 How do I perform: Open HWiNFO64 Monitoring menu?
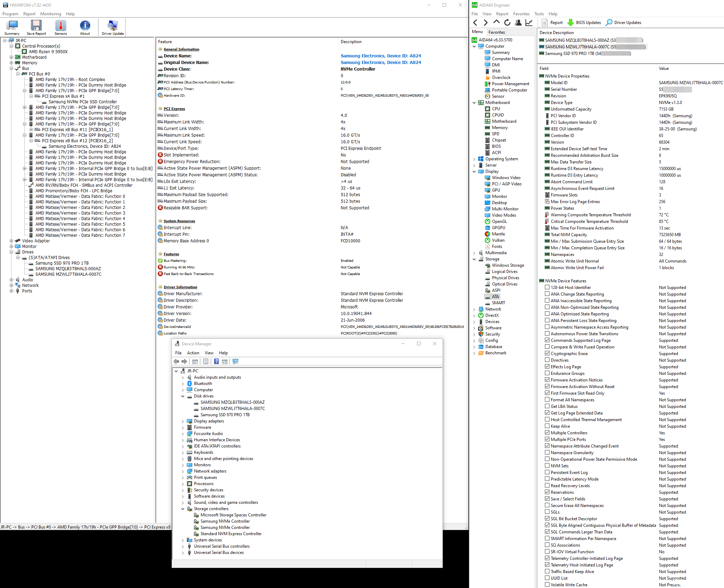[x=51, y=14]
